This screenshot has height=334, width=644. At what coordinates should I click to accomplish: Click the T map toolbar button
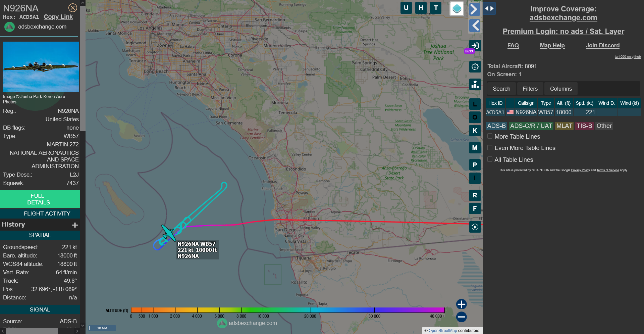tap(436, 8)
